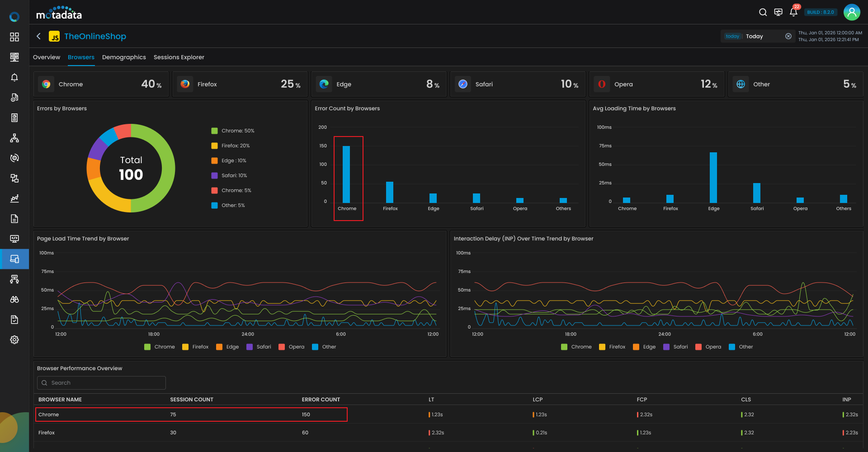Viewport: 868px width, 452px height.
Task: Open the notifications bell icon
Action: click(793, 12)
